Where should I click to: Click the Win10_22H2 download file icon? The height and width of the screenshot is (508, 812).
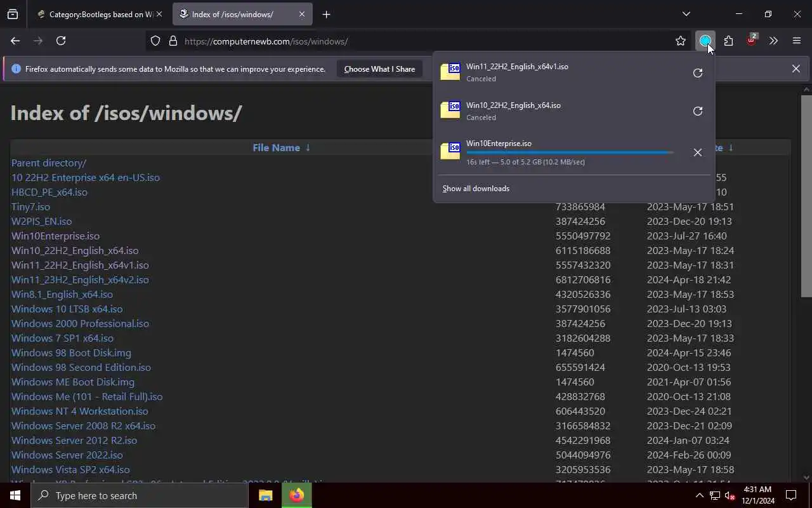[450, 110]
